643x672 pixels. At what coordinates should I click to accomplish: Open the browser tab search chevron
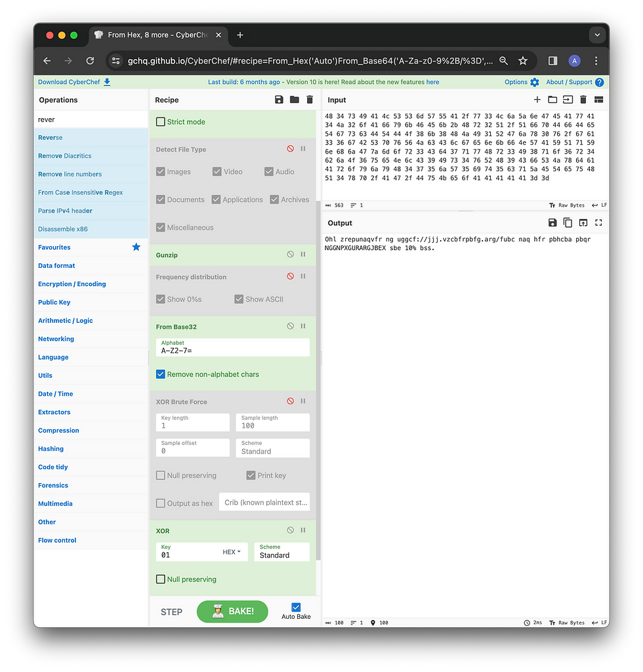[597, 35]
